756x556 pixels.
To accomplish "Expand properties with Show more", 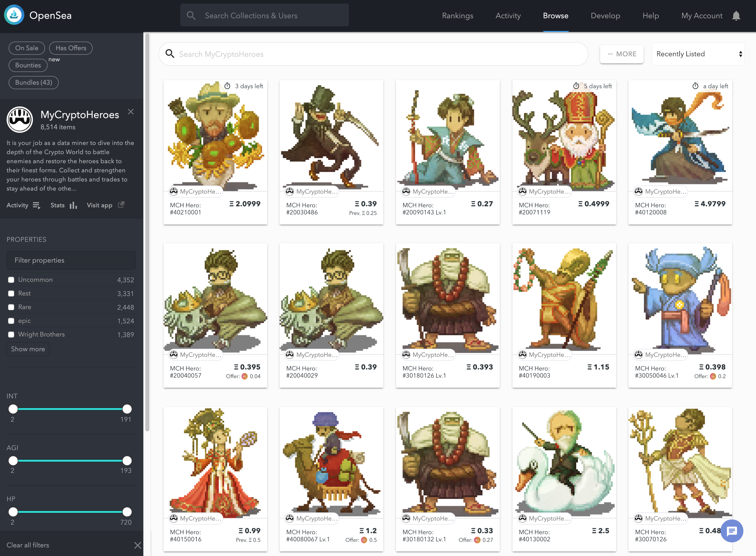I will point(28,349).
